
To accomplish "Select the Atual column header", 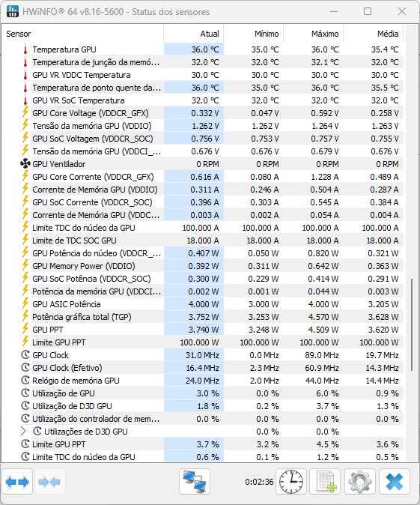I will (193, 34).
